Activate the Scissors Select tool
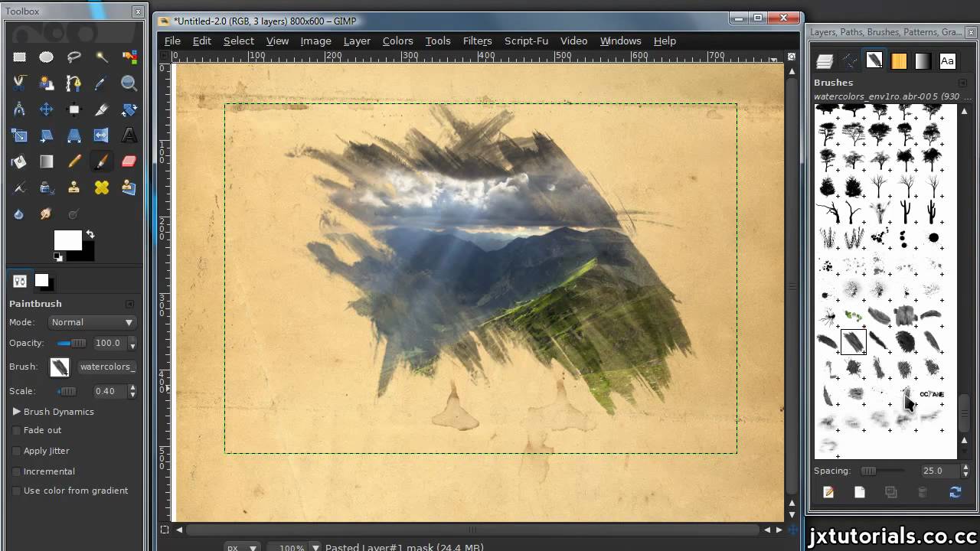The image size is (980, 551). click(20, 83)
